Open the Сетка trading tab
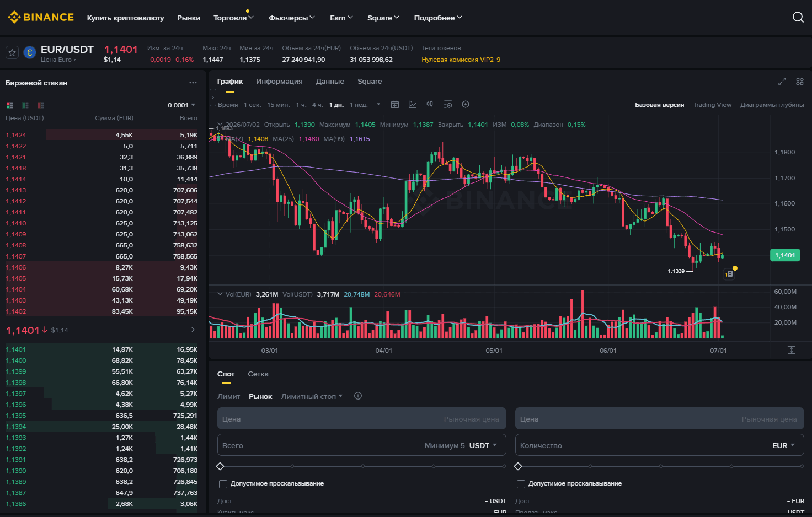Viewport: 812px width, 517px height. pos(258,374)
